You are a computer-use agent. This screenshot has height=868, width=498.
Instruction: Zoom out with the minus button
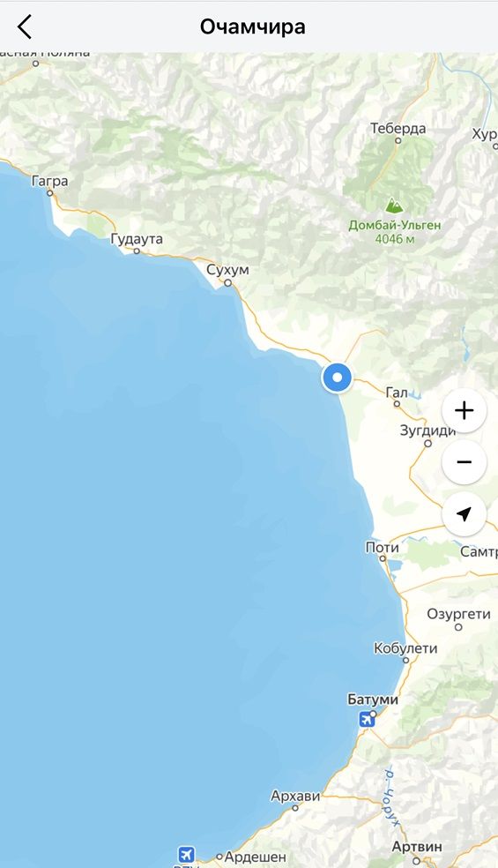(464, 461)
